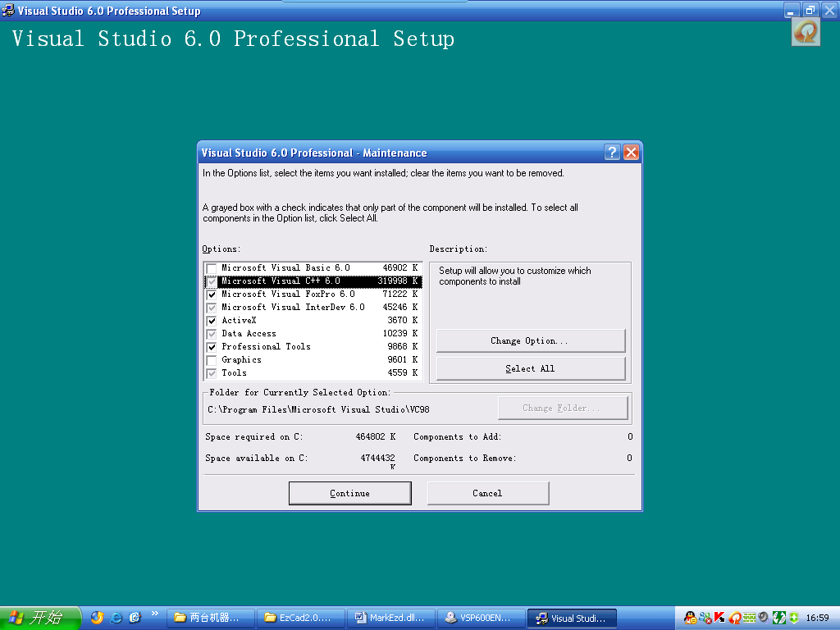Open the Start menu (开始)
This screenshot has width=840, height=630.
pos(39,618)
